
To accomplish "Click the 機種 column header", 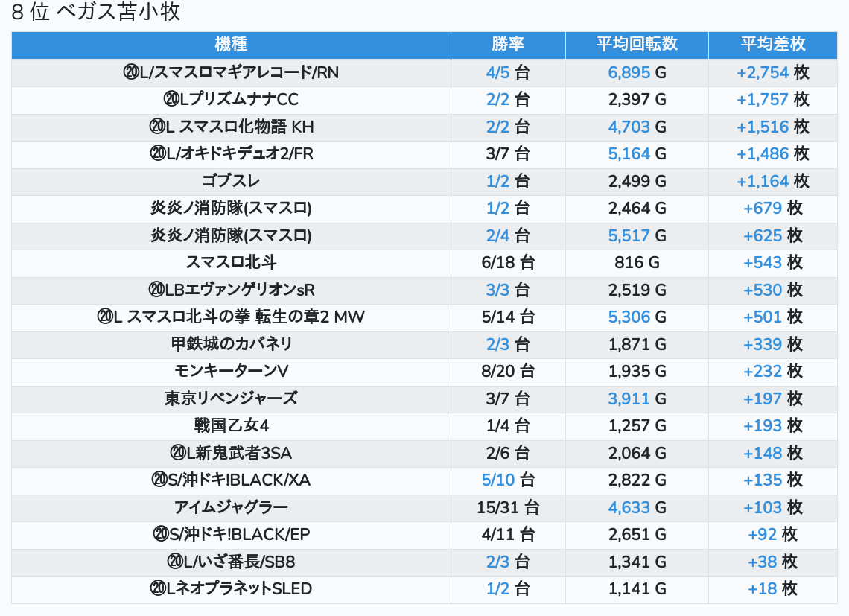I will point(231,45).
